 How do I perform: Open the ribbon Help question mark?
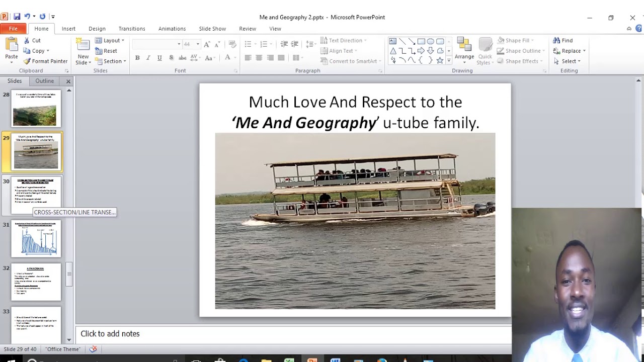638,29
